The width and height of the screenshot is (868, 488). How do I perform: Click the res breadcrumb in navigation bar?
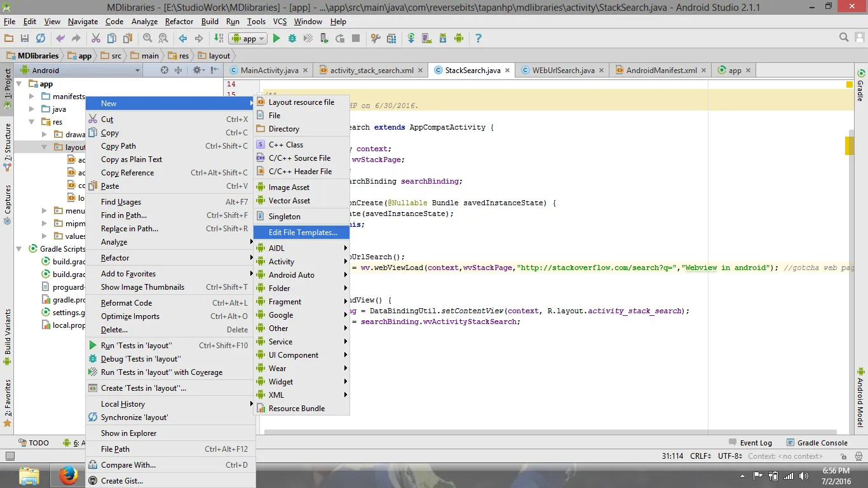(x=179, y=56)
